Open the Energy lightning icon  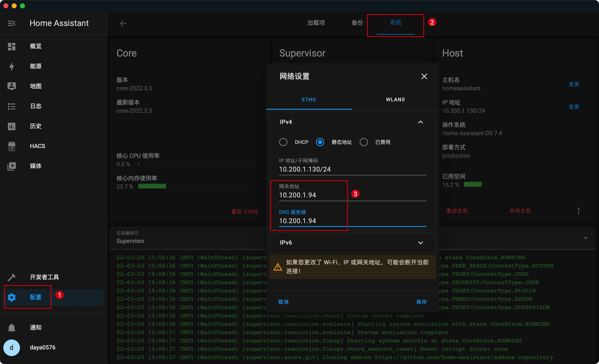pos(11,66)
